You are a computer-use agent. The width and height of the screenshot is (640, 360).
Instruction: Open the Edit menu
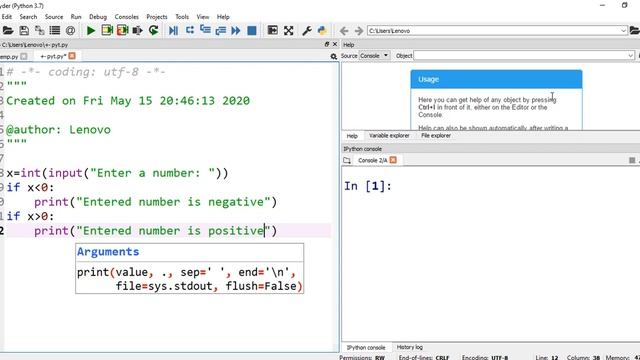pos(7,17)
